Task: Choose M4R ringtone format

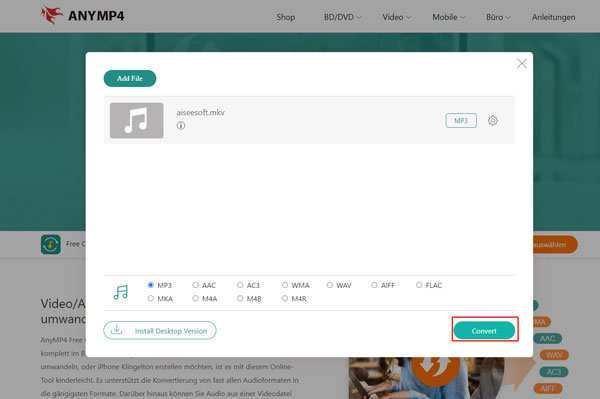Action: click(285, 298)
